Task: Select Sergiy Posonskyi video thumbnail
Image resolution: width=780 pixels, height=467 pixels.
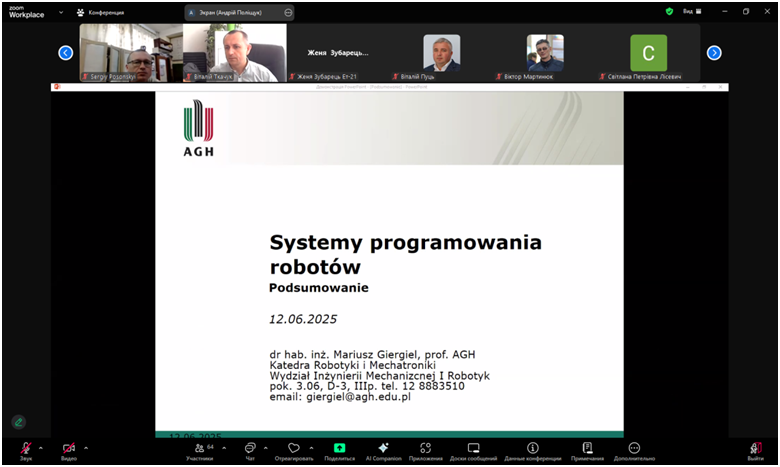Action: (x=131, y=53)
